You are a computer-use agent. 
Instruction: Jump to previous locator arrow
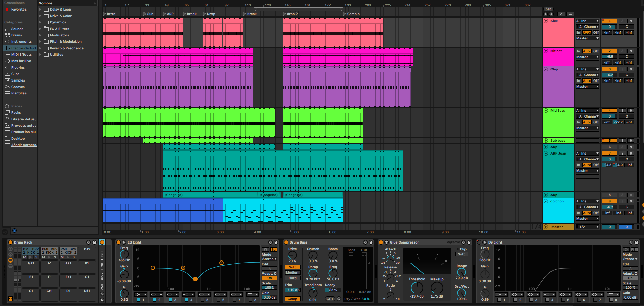click(x=545, y=14)
